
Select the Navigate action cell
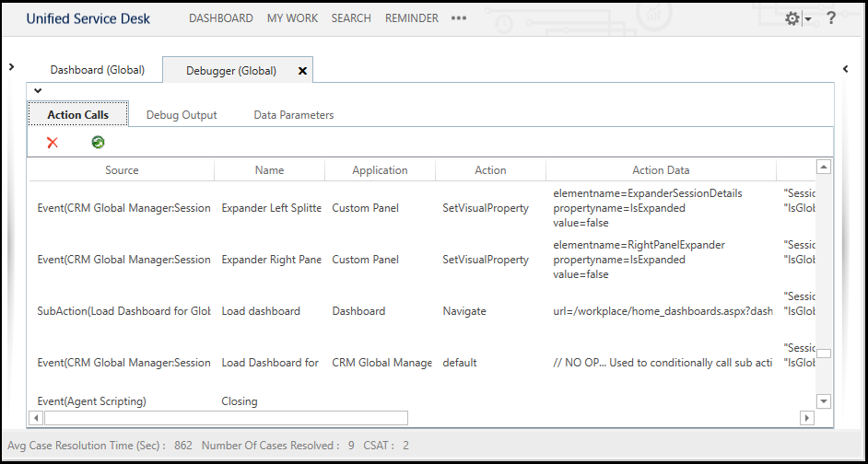(x=464, y=311)
